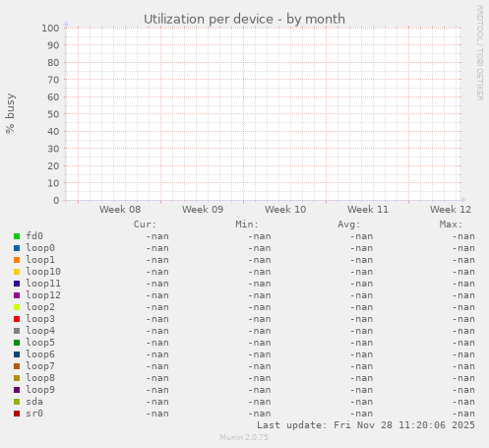The image size is (489, 448).
Task: Select the loop12 legend label
Action: tap(43, 295)
